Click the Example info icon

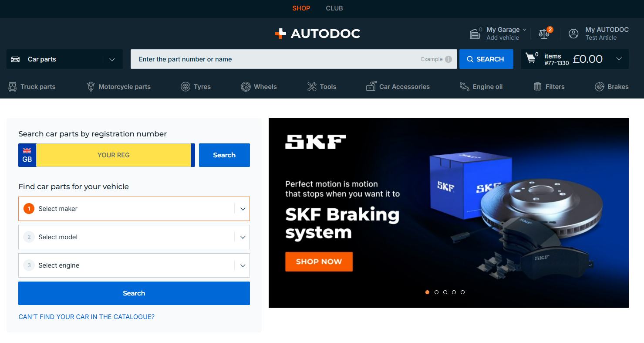point(448,59)
